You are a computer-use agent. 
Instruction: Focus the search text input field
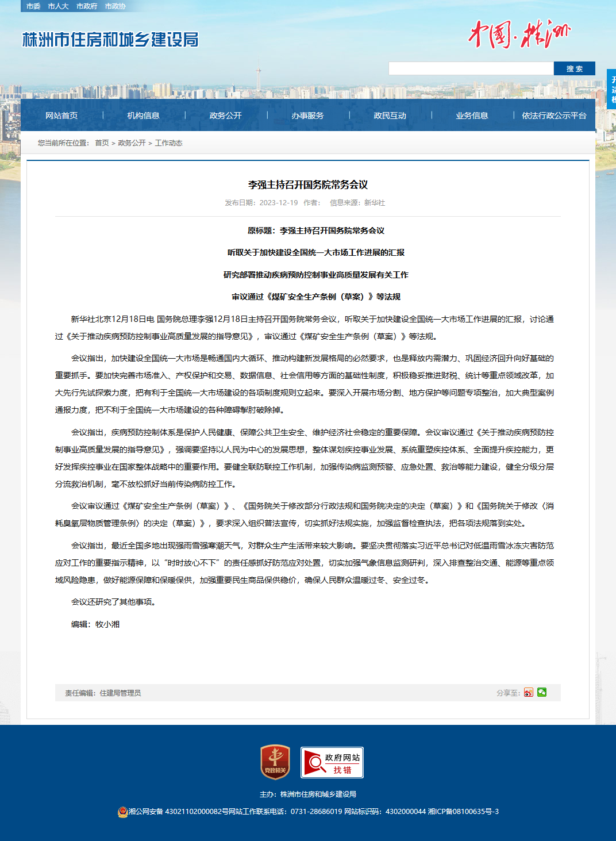(x=471, y=68)
